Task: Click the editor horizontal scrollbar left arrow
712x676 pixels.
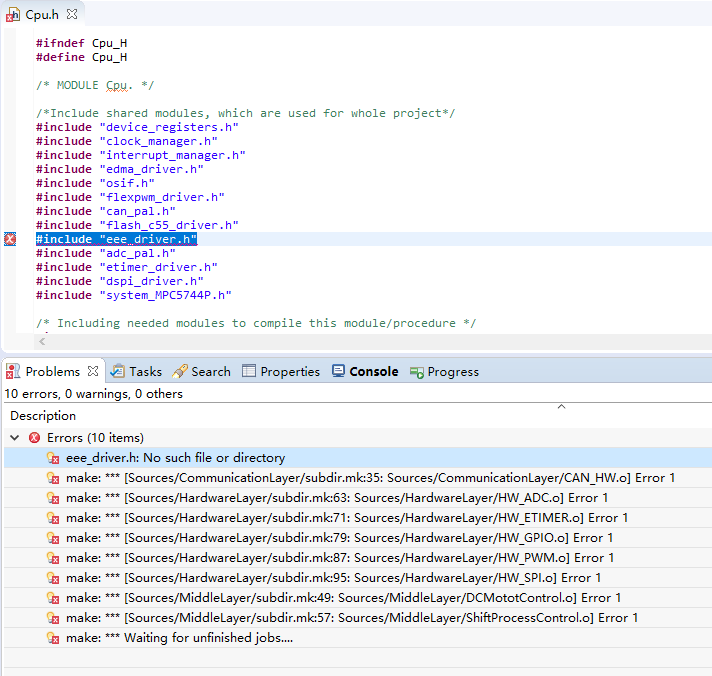Action: pyautogui.click(x=42, y=341)
